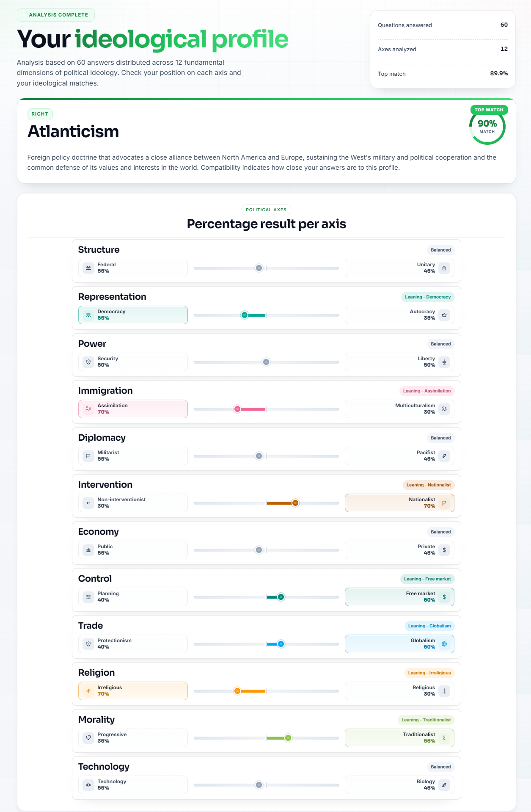Click the RIGHT tag above Atlanticism
531x812 pixels.
(x=40, y=114)
